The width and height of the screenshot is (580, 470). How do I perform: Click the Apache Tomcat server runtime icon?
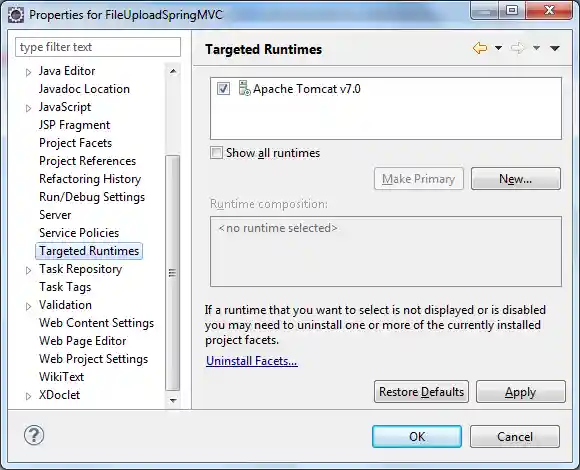click(x=244, y=88)
